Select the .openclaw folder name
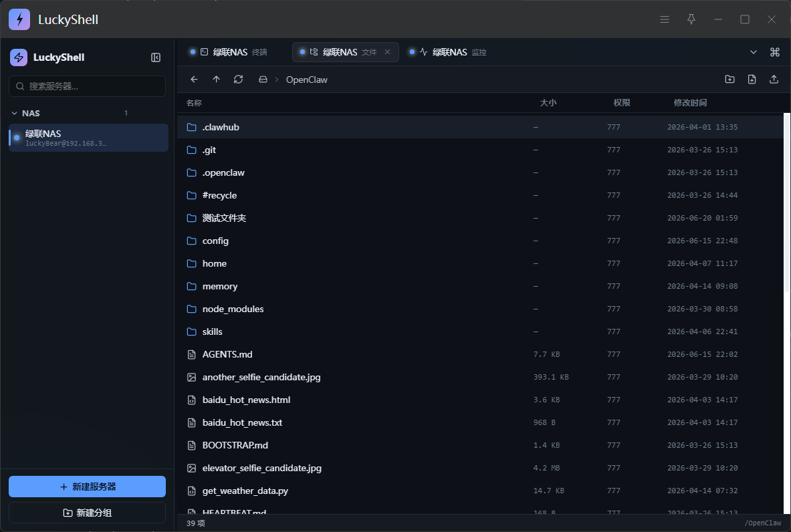791x532 pixels. point(223,173)
